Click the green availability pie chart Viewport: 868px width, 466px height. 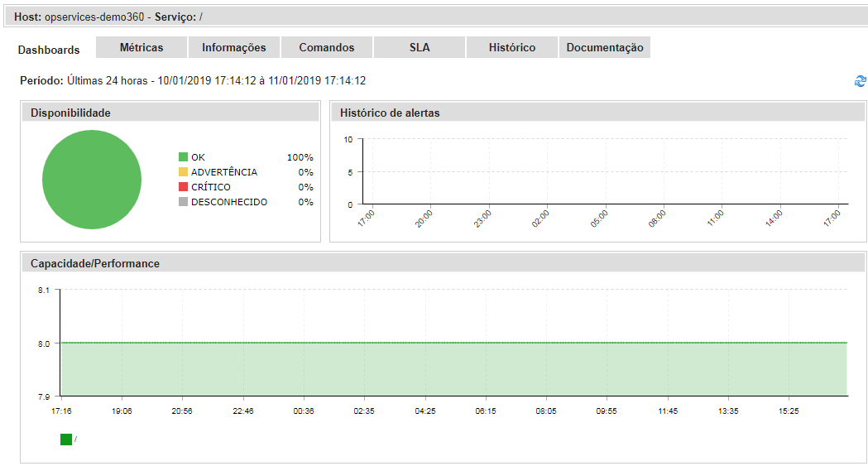tap(92, 180)
